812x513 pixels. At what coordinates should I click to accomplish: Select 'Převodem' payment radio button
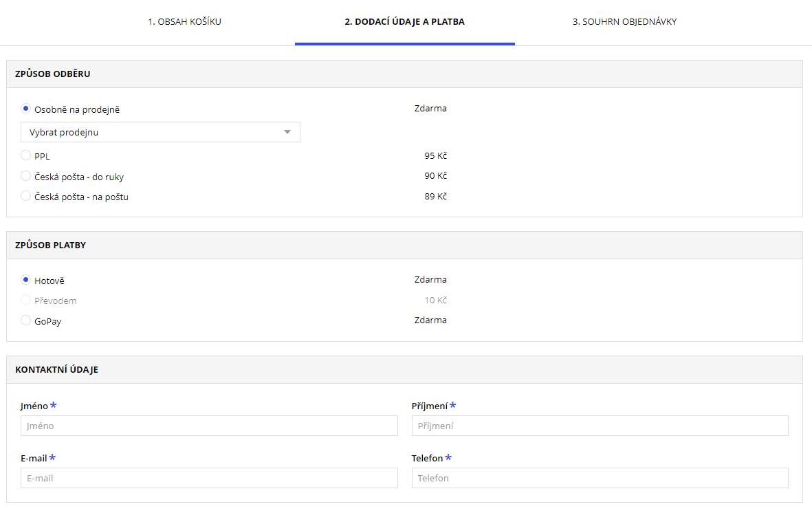[x=26, y=300]
